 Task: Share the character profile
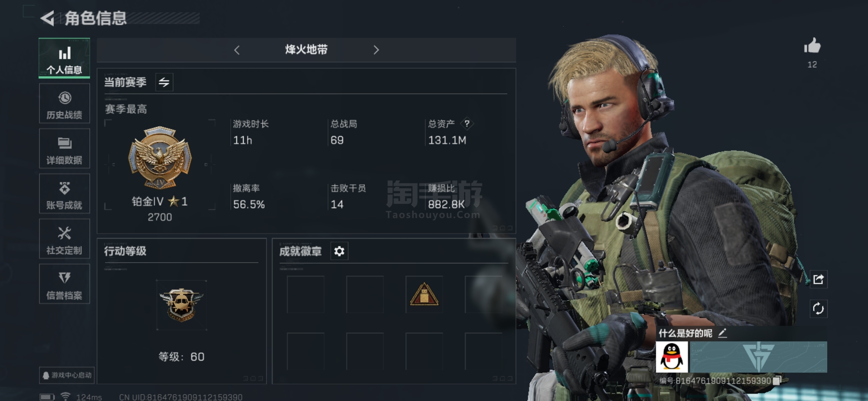(x=818, y=279)
